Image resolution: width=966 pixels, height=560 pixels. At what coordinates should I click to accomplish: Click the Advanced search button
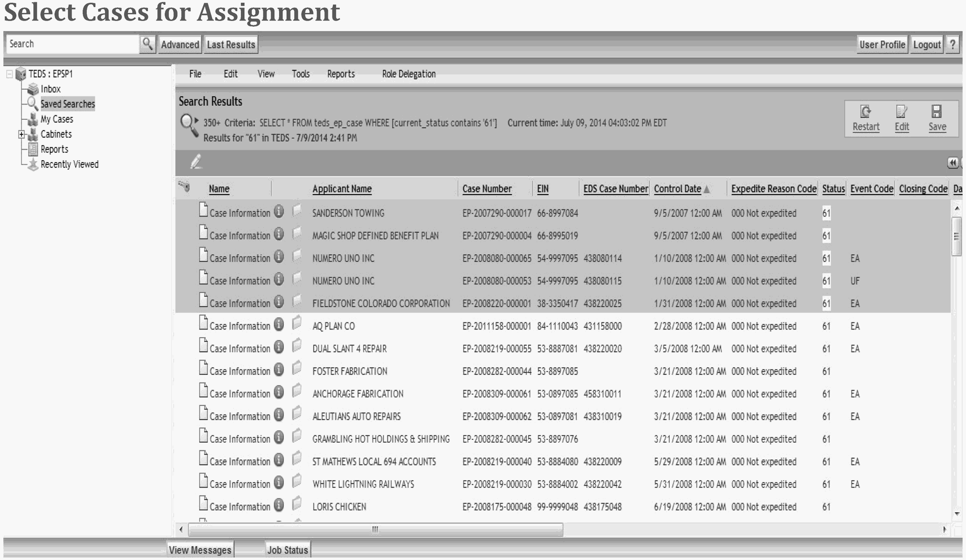[180, 44]
